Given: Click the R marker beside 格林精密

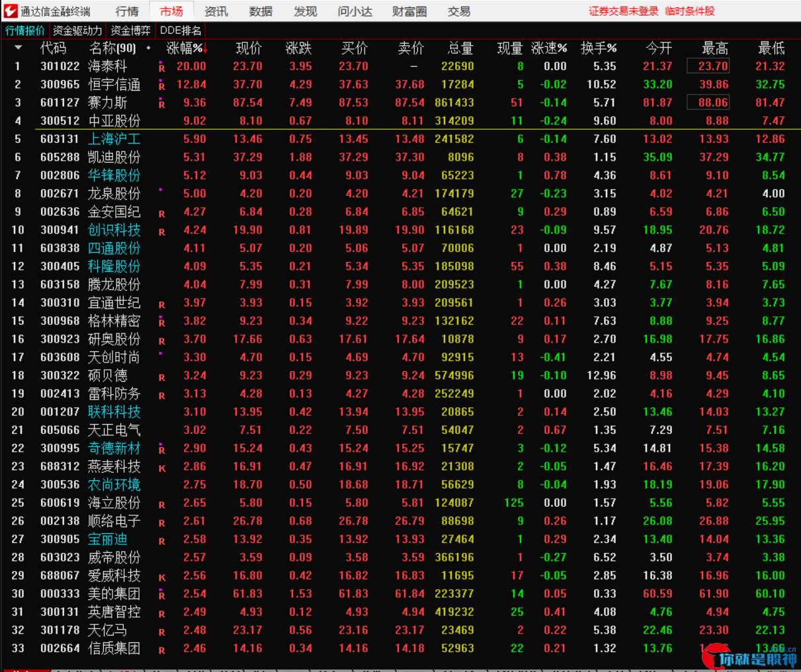Looking at the screenshot, I should tap(162, 323).
